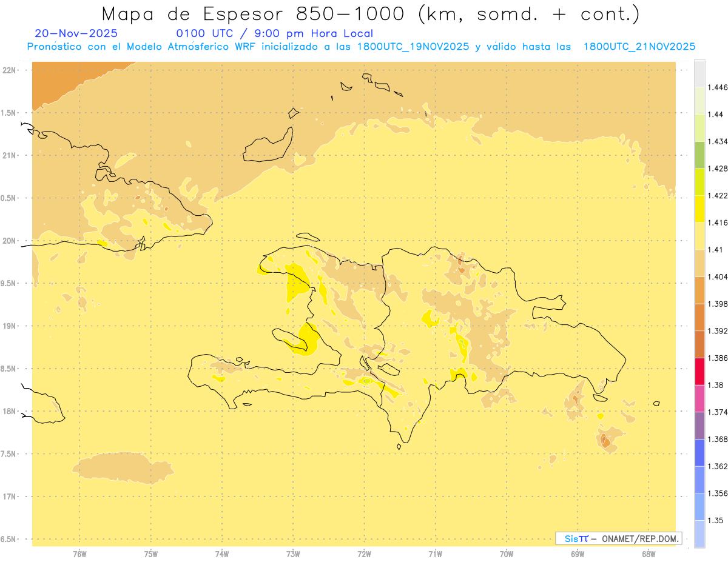Click the '74W' longitude label

(x=222, y=554)
